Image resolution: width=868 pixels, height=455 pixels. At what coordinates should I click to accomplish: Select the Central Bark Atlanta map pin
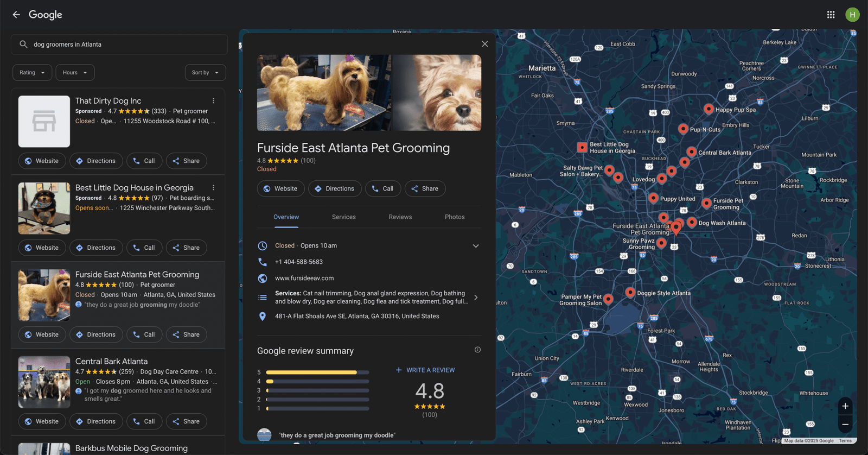[691, 151]
